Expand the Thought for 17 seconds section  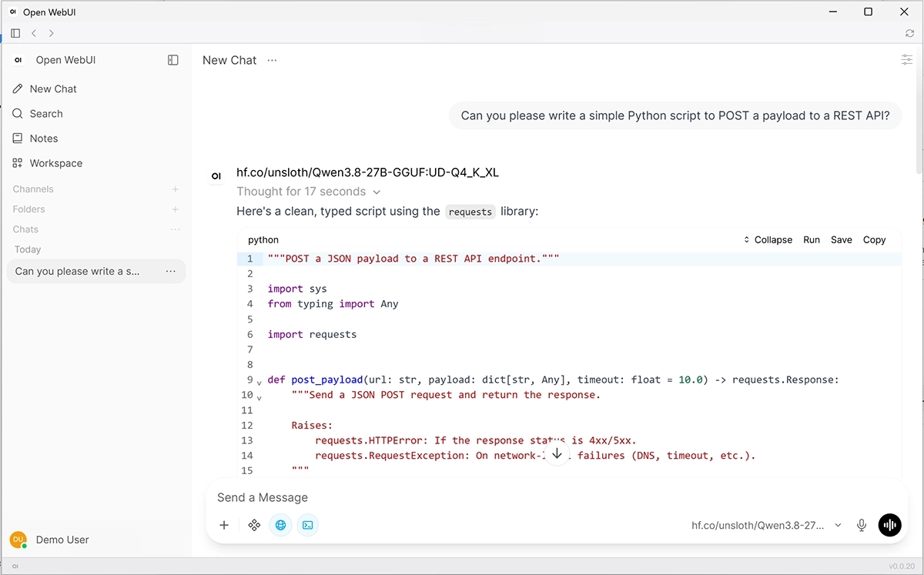coord(309,192)
